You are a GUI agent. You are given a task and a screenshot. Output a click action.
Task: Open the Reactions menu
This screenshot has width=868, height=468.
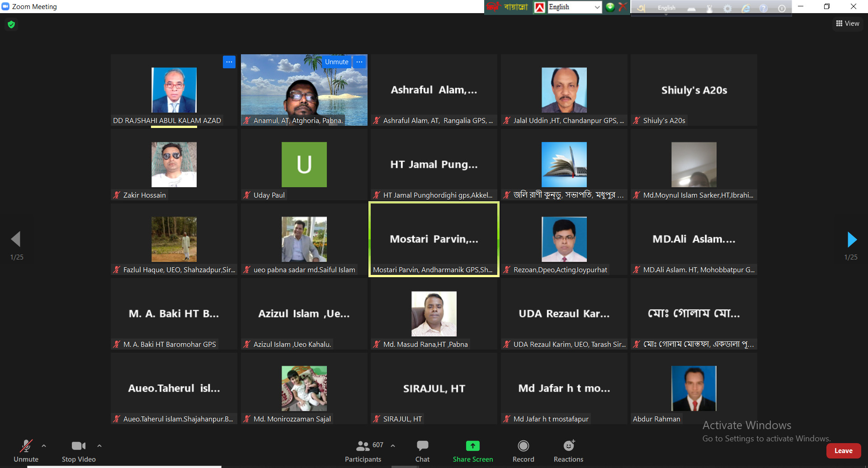tap(569, 451)
